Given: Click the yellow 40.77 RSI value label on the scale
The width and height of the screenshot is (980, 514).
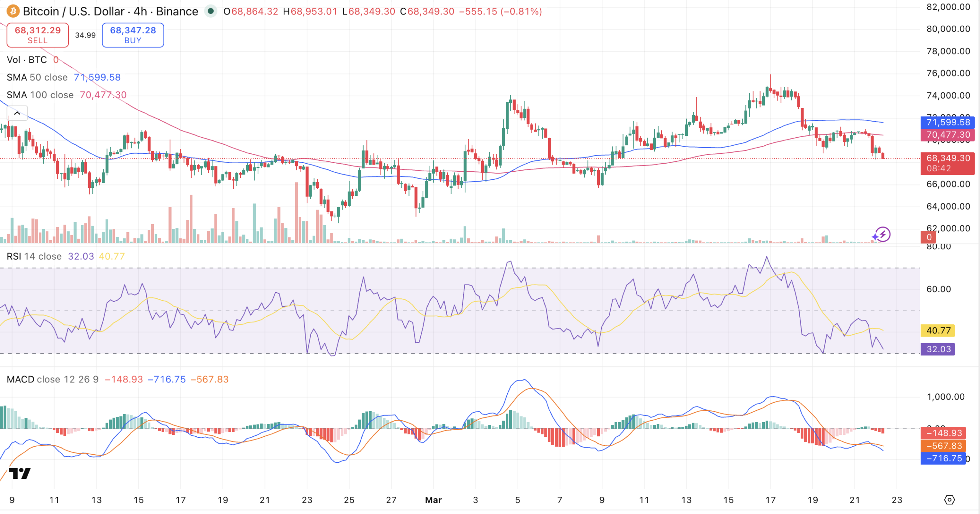Looking at the screenshot, I should pyautogui.click(x=938, y=330).
